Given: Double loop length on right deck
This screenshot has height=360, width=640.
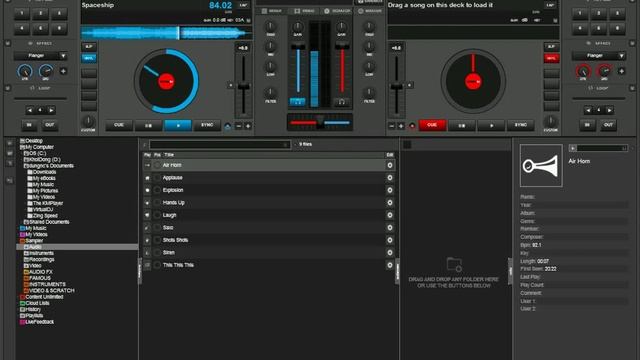Looking at the screenshot, I should coord(609,110).
